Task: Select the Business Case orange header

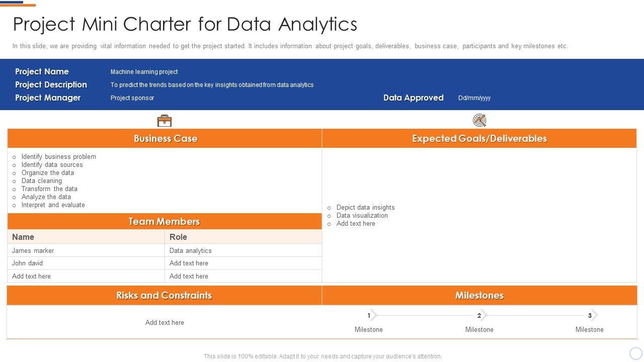Action: [x=165, y=139]
